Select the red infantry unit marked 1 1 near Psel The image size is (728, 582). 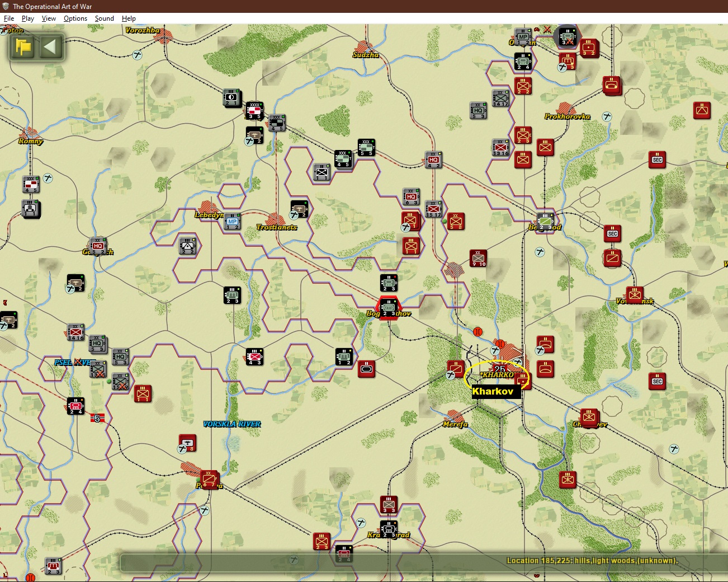point(143,394)
